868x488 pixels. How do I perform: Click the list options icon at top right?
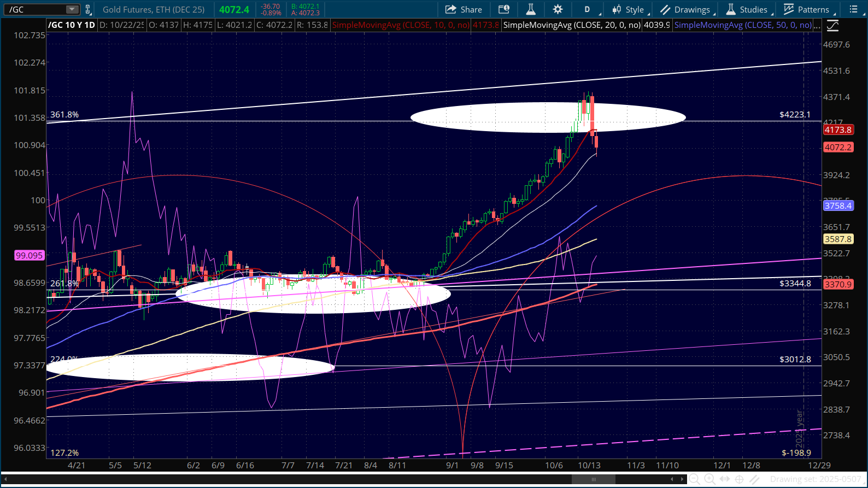click(853, 9)
